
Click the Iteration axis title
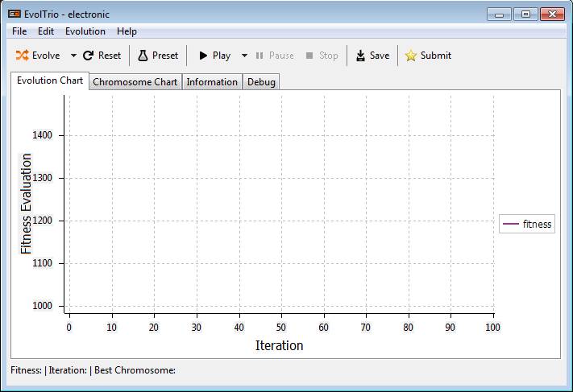tap(279, 345)
